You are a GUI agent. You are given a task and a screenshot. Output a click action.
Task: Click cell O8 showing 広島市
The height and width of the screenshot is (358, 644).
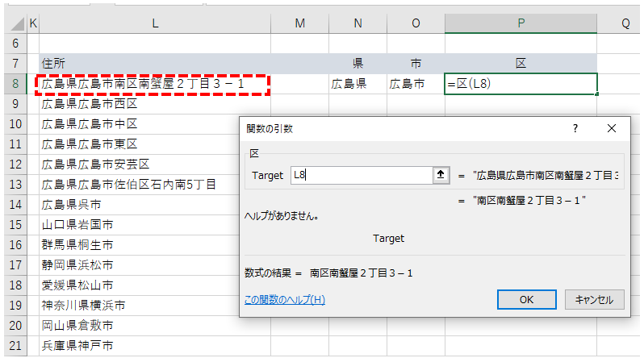pyautogui.click(x=416, y=83)
